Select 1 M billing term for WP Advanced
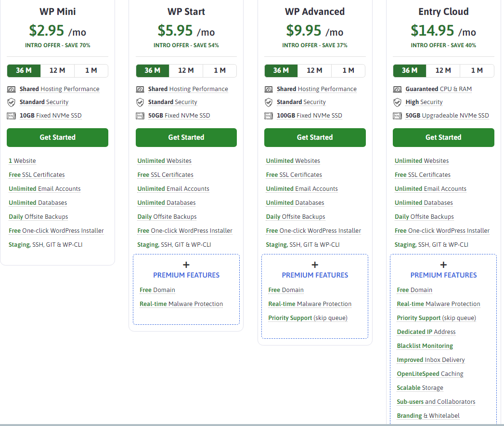This screenshot has height=426, width=504. click(349, 70)
